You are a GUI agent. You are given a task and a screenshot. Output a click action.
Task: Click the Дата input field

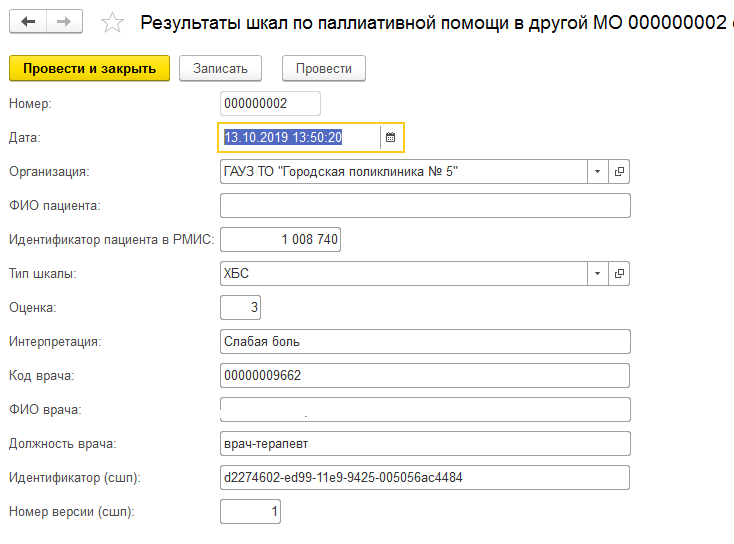click(x=299, y=137)
